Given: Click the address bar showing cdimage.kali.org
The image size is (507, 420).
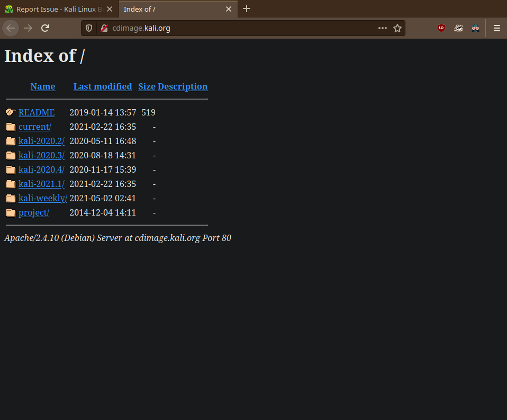Looking at the screenshot, I should pos(238,28).
